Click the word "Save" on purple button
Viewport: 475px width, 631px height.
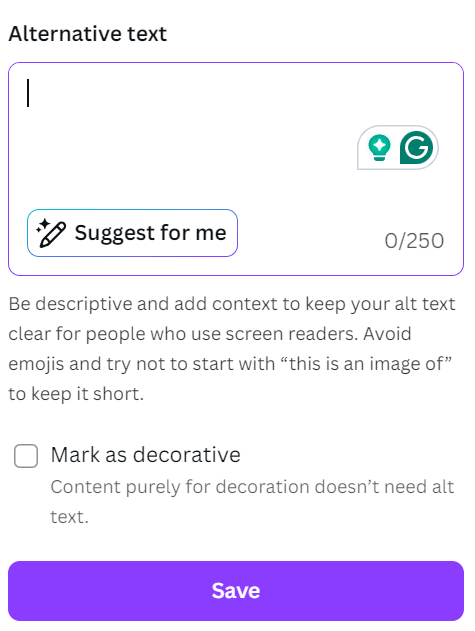coord(236,591)
